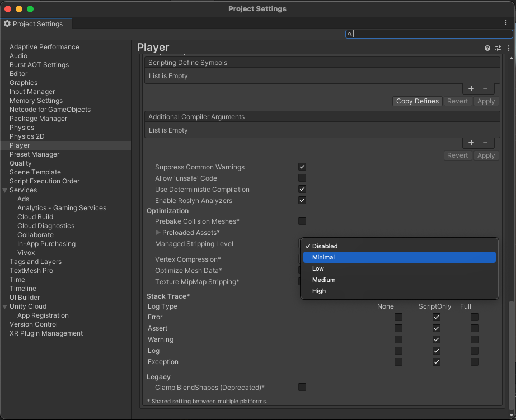Collapse the Services tree in the sidebar

(x=6, y=190)
